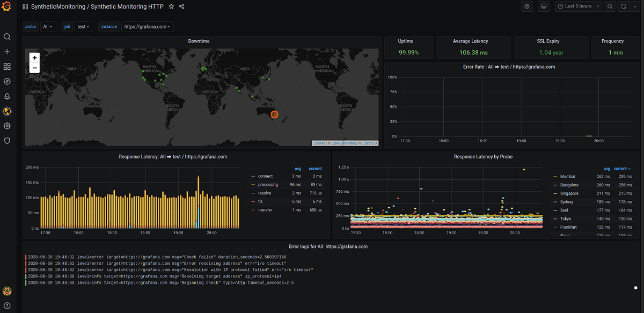Open the Server Admin shield icon
644x313 pixels.
(x=7, y=141)
